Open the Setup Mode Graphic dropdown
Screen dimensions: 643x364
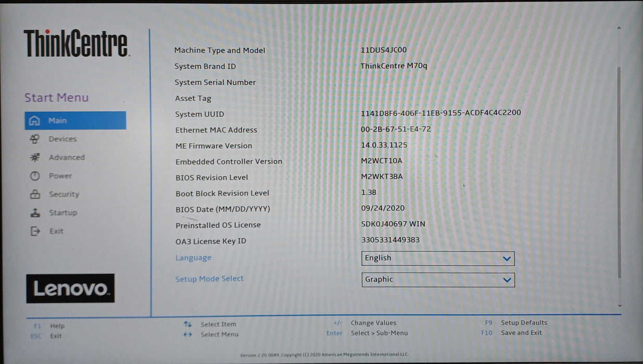coord(438,280)
